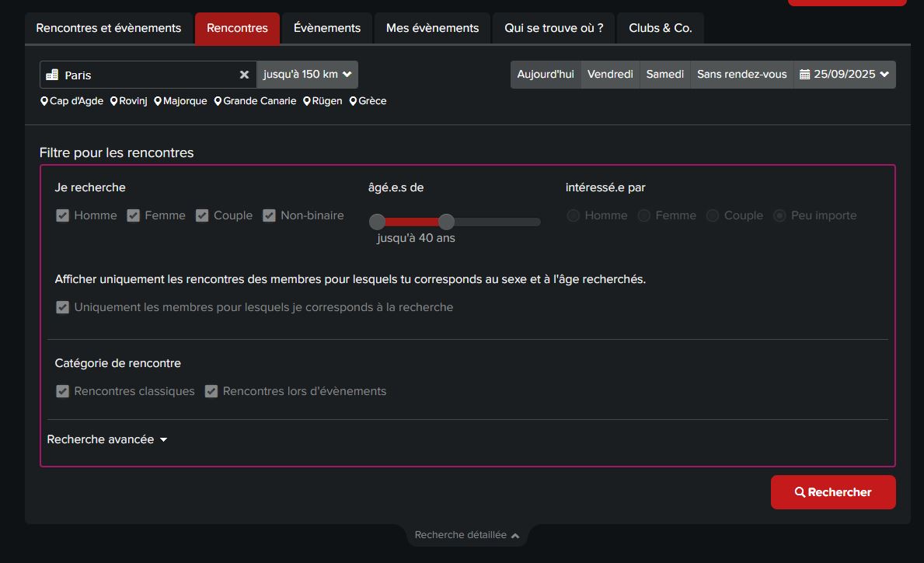Filter by Sans rendez-vous
The width and height of the screenshot is (924, 563).
[742, 75]
